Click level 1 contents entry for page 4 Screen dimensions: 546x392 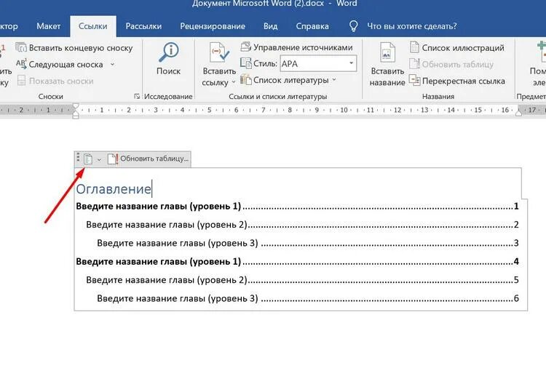coord(297,262)
